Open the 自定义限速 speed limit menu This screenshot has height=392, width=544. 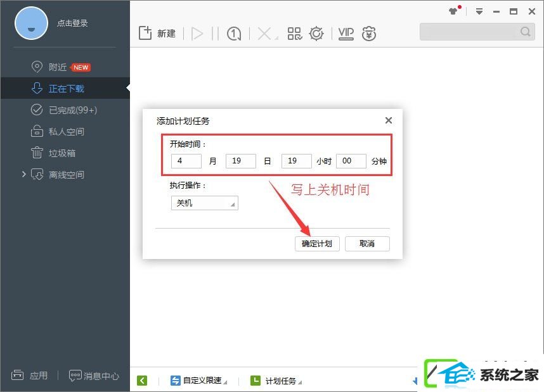click(199, 381)
